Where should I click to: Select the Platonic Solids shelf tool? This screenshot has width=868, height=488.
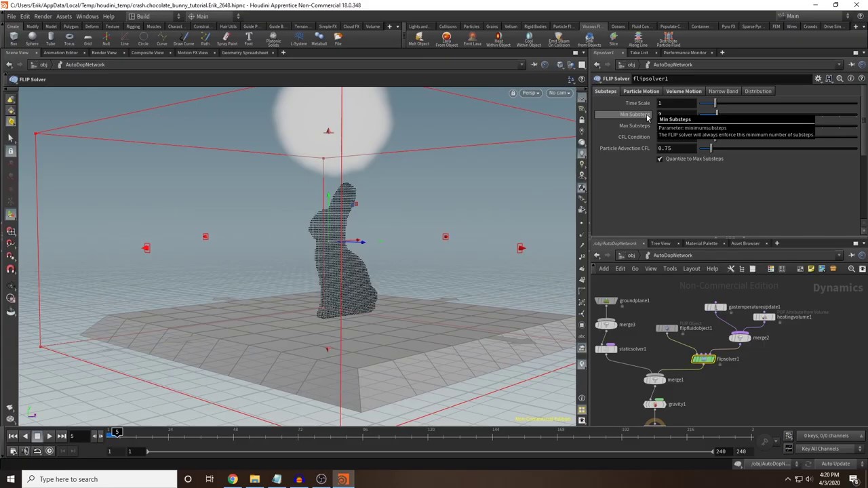click(x=273, y=39)
